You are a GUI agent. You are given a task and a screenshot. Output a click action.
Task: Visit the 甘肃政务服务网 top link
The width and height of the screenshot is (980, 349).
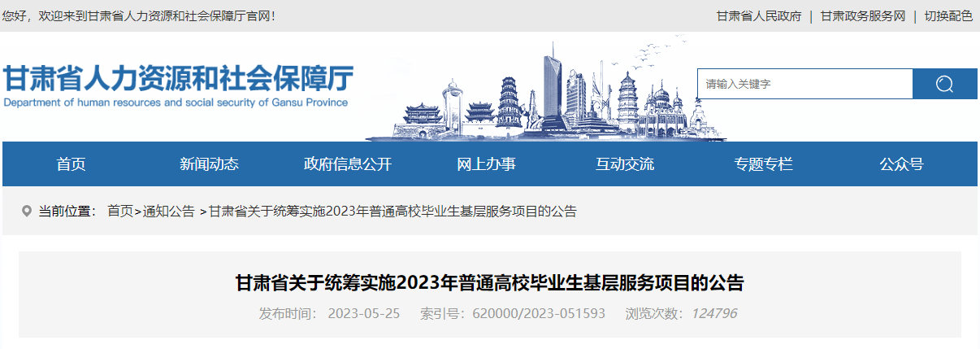tap(862, 15)
